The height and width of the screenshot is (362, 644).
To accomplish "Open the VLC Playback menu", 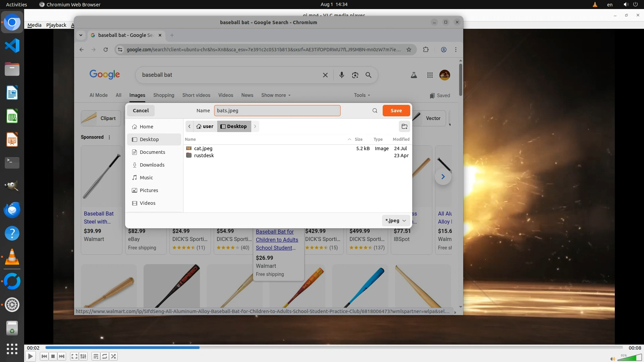I will click(56, 25).
